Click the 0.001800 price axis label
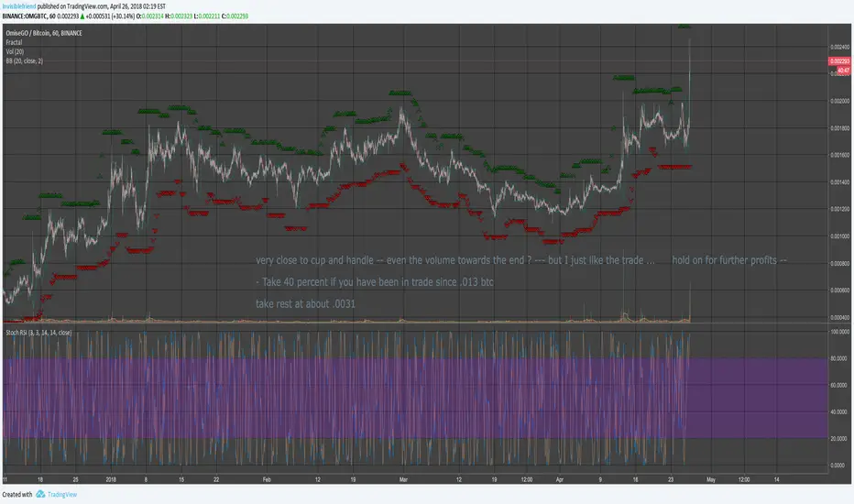Screen dimensions: 854x504 click(840, 128)
